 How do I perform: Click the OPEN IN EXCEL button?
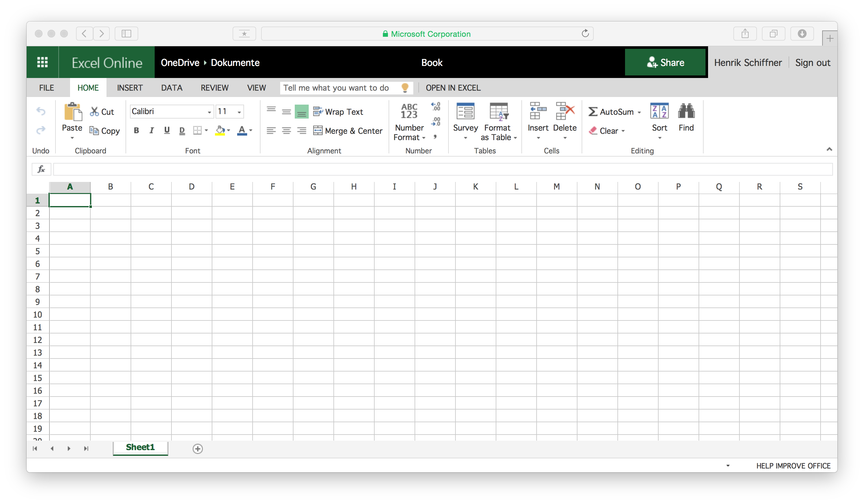pos(453,87)
